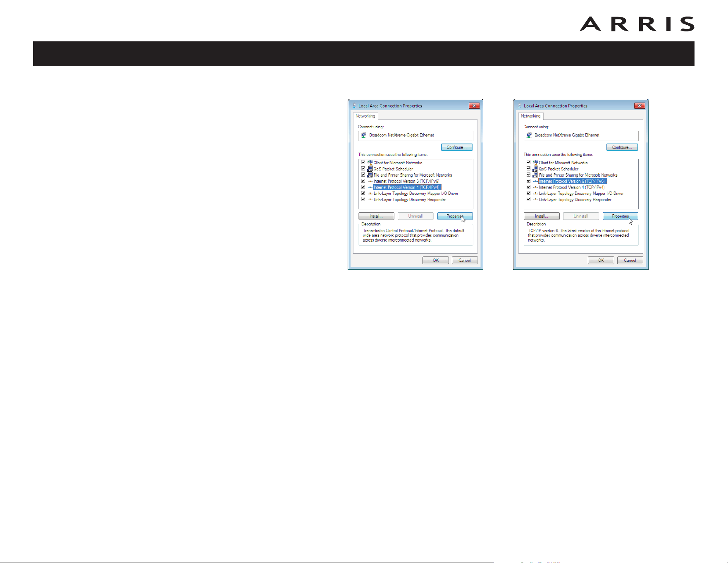Image resolution: width=728 pixels, height=563 pixels.
Task: Click OK button in right dialog
Action: [x=601, y=260]
